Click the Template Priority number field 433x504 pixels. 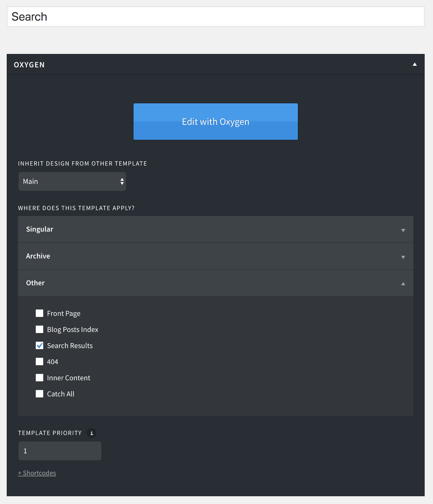click(60, 451)
